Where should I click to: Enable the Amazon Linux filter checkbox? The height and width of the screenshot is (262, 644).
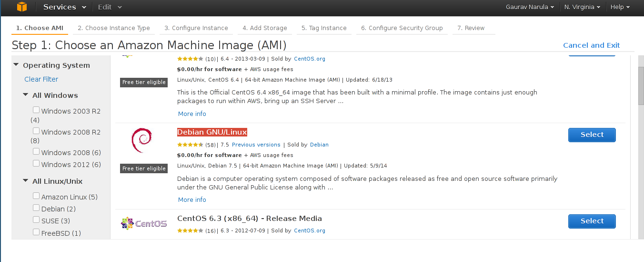tap(36, 196)
